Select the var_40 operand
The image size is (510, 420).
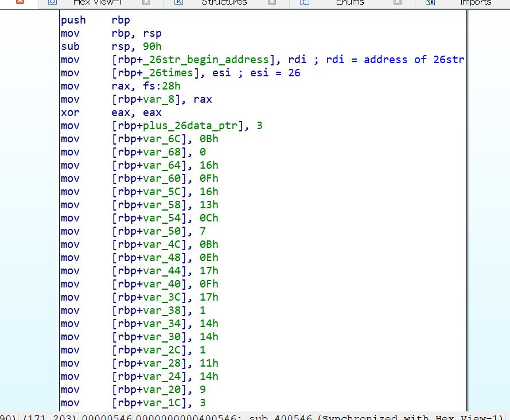(x=162, y=284)
